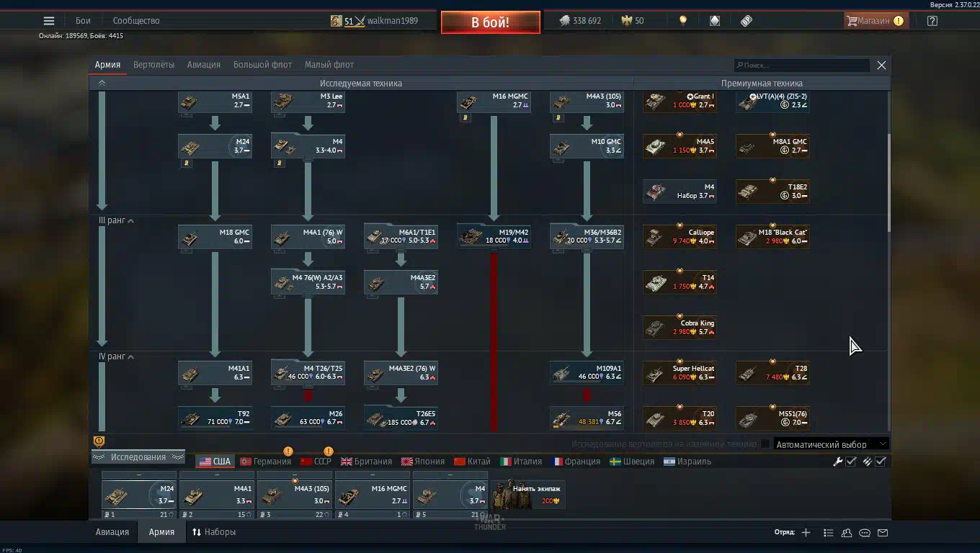The width and height of the screenshot is (980, 553).
Task: Switch to the Малый флот tab
Action: click(329, 65)
